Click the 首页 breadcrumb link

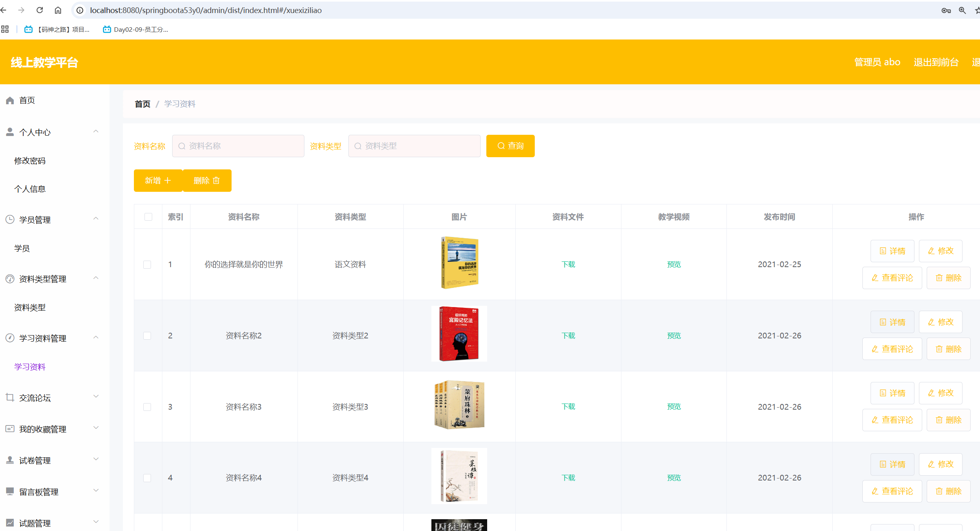tap(142, 104)
